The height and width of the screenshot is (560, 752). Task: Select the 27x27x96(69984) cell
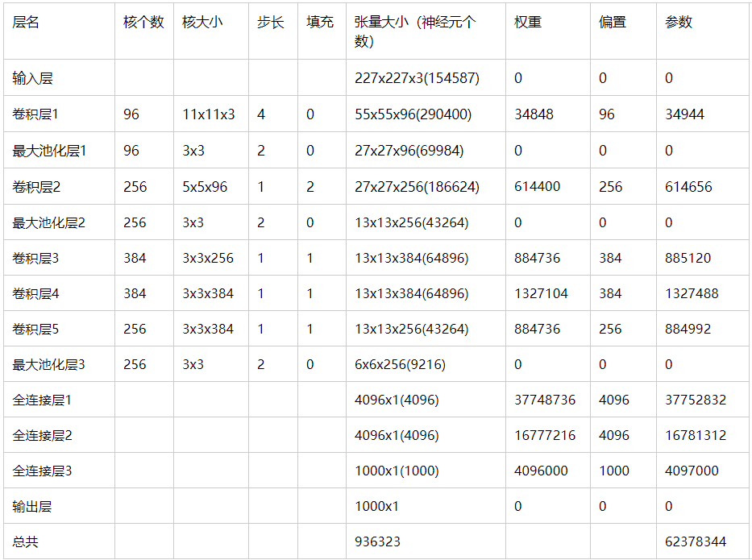(x=409, y=151)
